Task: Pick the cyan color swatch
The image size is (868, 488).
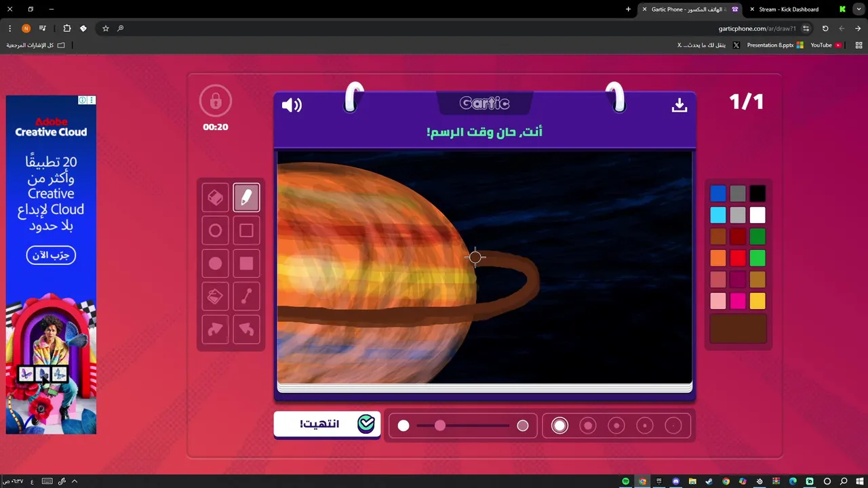Action: tap(718, 216)
